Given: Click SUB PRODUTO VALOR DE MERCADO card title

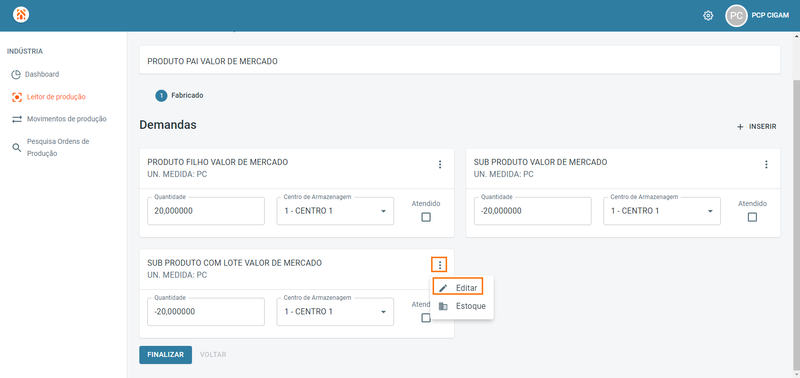Looking at the screenshot, I should pos(540,162).
